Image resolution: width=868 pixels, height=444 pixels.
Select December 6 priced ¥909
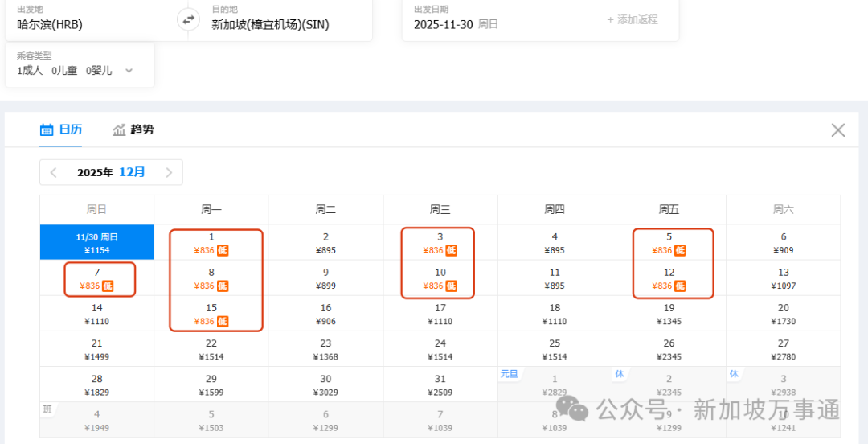784,242
